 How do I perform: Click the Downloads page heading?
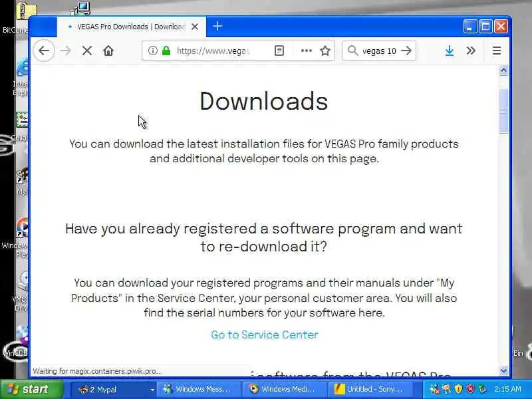[x=264, y=101]
